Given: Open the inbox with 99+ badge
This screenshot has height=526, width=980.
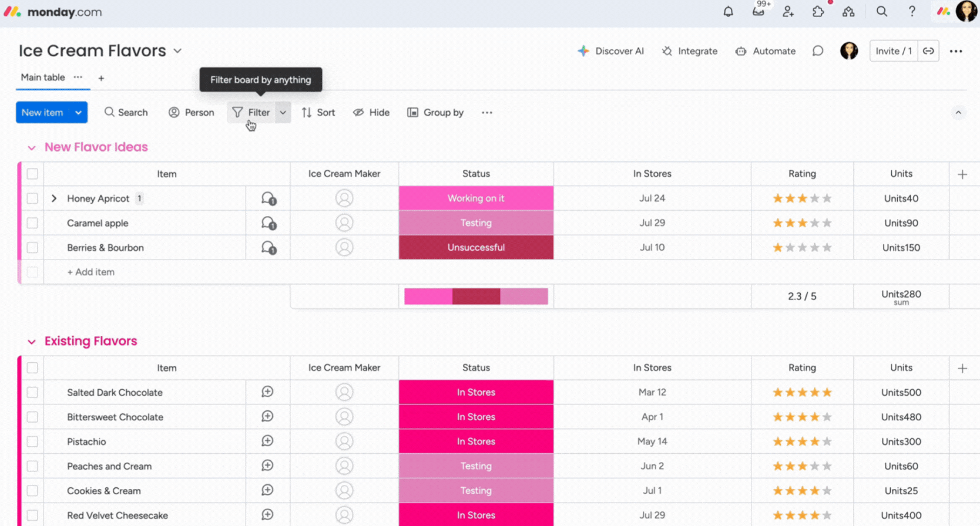Looking at the screenshot, I should pos(759,12).
